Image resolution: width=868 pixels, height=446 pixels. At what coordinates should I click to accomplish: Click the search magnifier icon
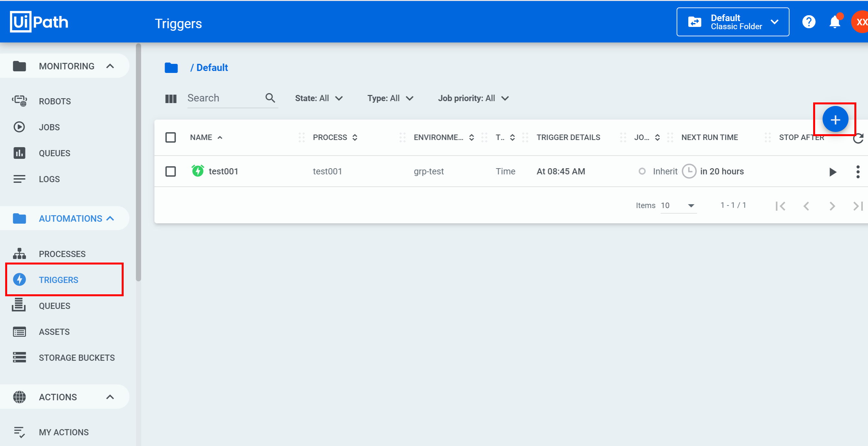pyautogui.click(x=270, y=98)
